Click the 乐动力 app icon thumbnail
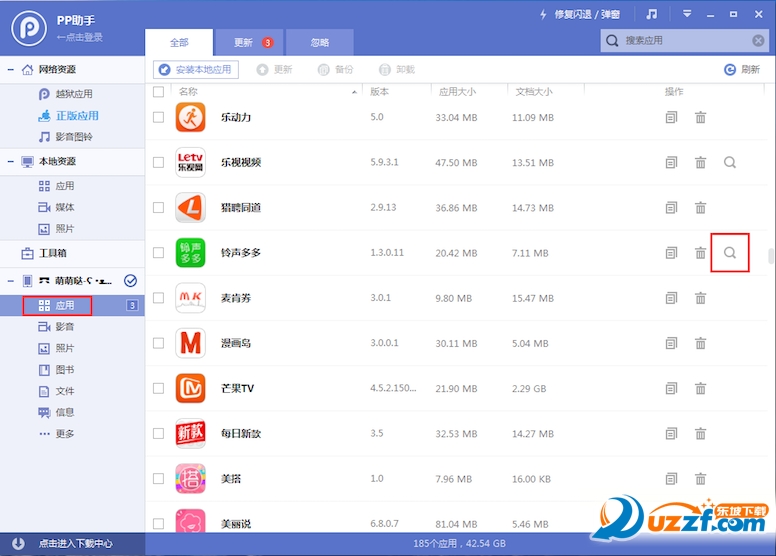This screenshot has width=776, height=556. [191, 117]
